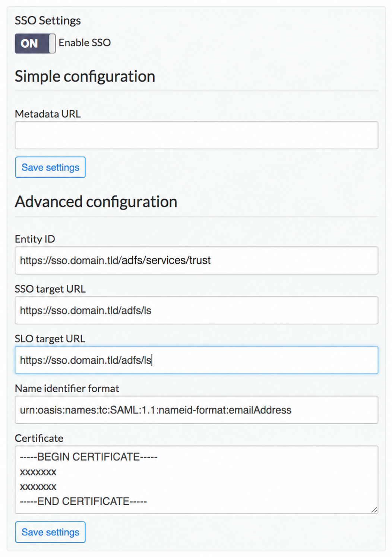Click the SSO Settings title
The width and height of the screenshot is (392, 557).
48,20
